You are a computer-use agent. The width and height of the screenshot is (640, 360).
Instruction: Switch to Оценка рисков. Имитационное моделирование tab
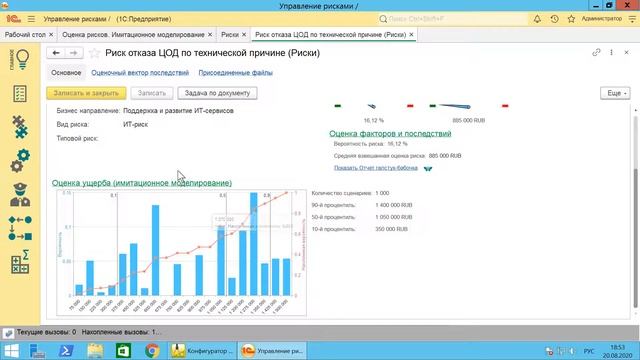pyautogui.click(x=133, y=35)
